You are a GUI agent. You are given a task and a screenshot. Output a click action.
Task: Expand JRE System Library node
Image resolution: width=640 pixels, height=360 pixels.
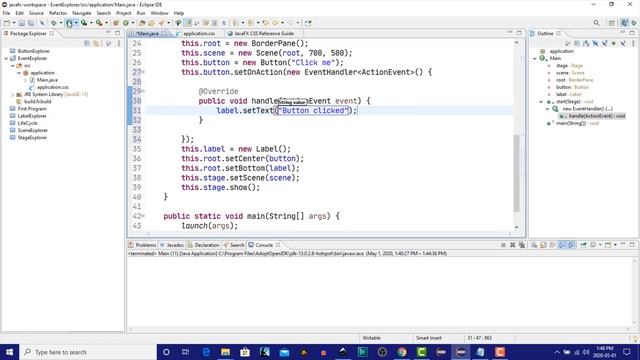[13, 94]
